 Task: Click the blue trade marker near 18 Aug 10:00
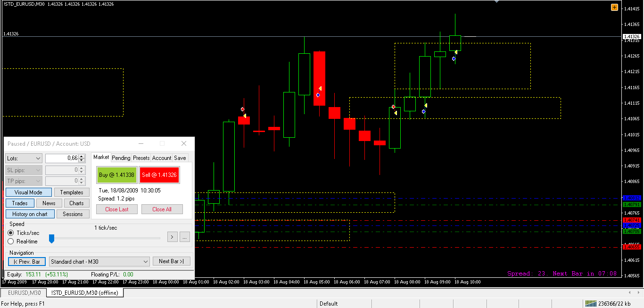454,58
